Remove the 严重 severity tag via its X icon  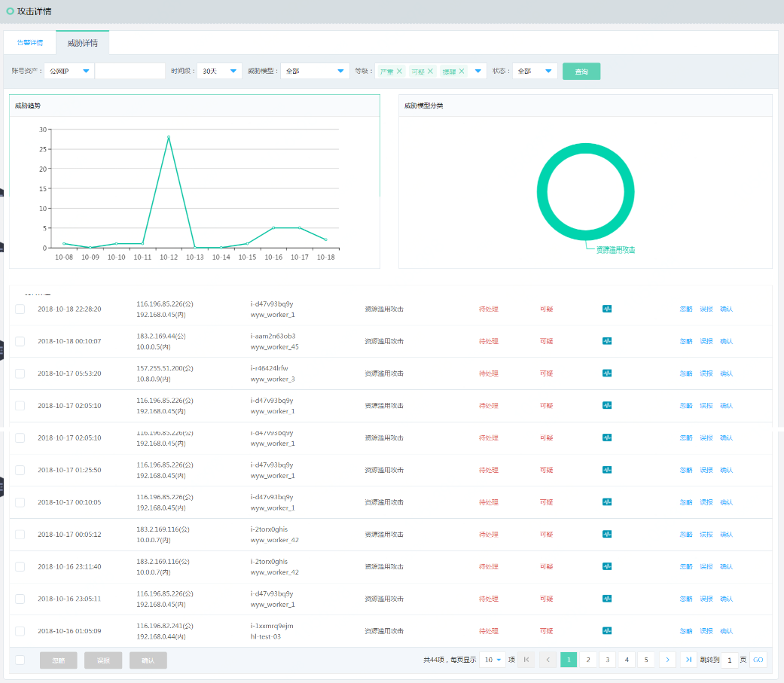[401, 71]
